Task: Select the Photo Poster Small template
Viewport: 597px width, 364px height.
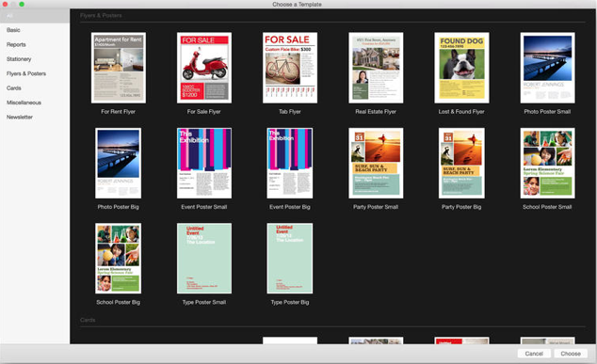Action: click(547, 68)
